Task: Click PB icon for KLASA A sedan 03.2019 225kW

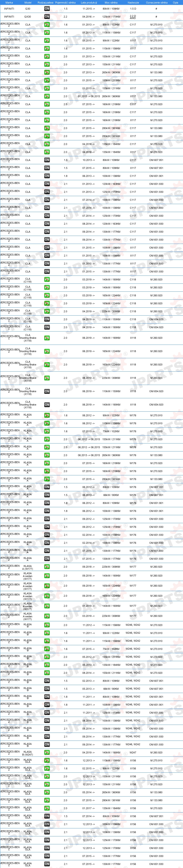Action: (x=47, y=616)
